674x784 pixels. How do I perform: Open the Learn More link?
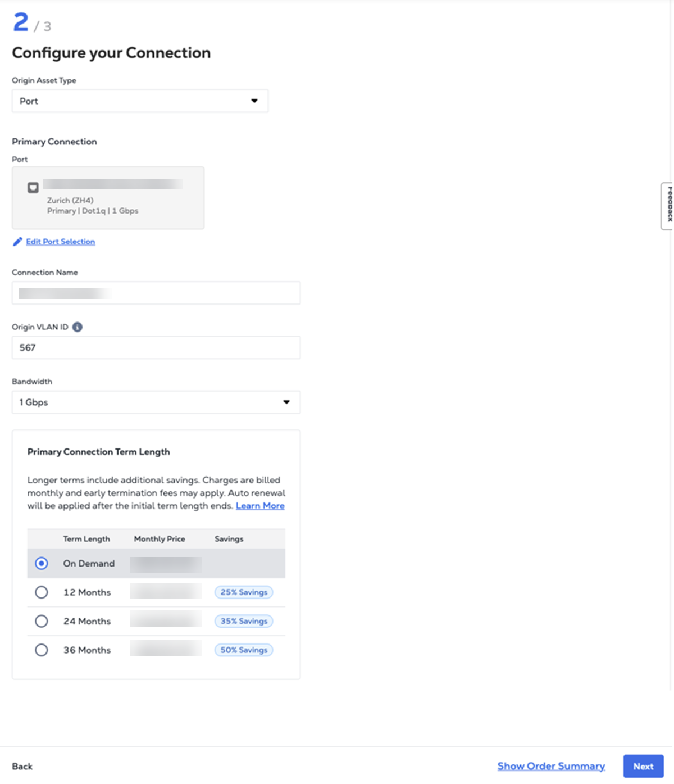pos(260,506)
